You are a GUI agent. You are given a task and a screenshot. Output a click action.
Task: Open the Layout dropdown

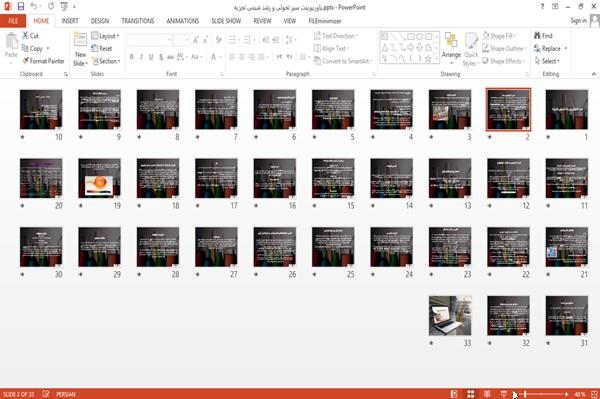(105, 36)
